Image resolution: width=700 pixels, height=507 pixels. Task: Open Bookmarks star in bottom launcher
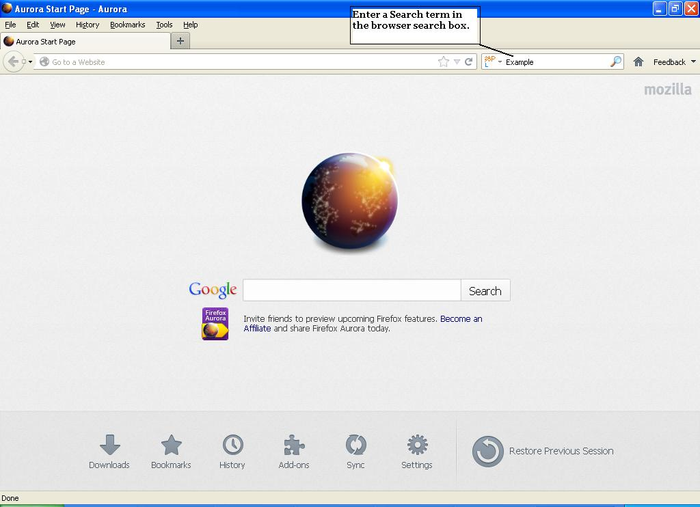pyautogui.click(x=171, y=452)
